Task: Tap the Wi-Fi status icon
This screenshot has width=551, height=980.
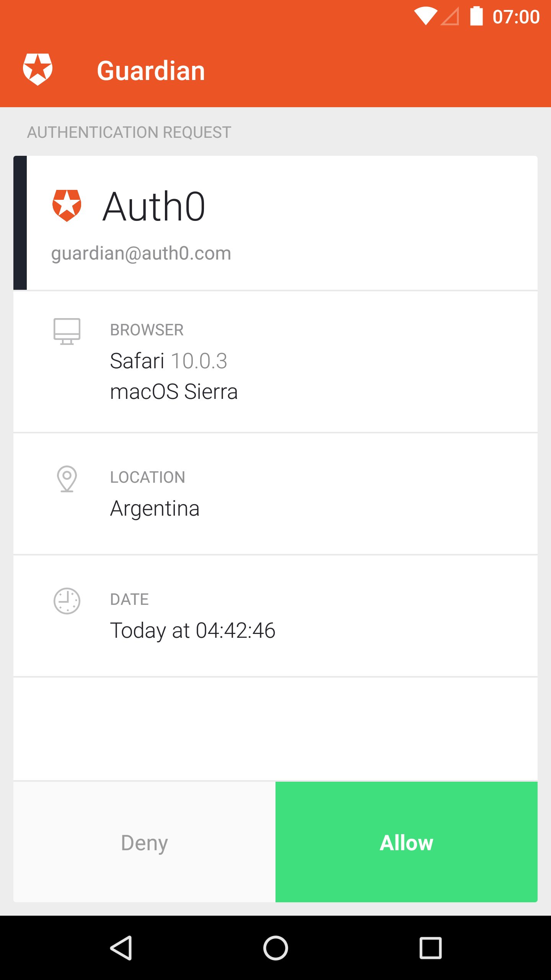Action: coord(425,16)
